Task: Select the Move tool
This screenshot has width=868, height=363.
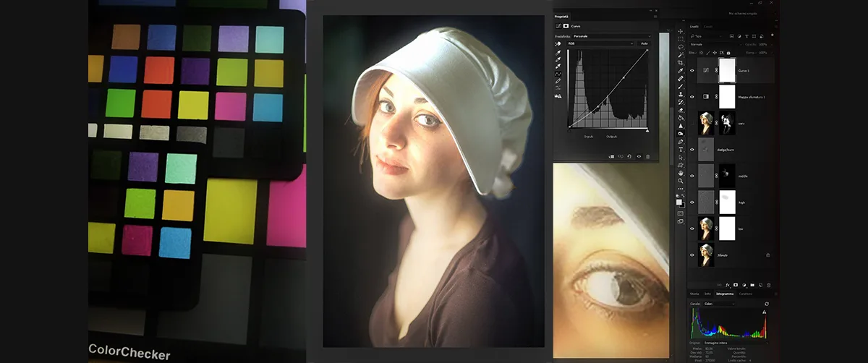Action: (x=681, y=32)
